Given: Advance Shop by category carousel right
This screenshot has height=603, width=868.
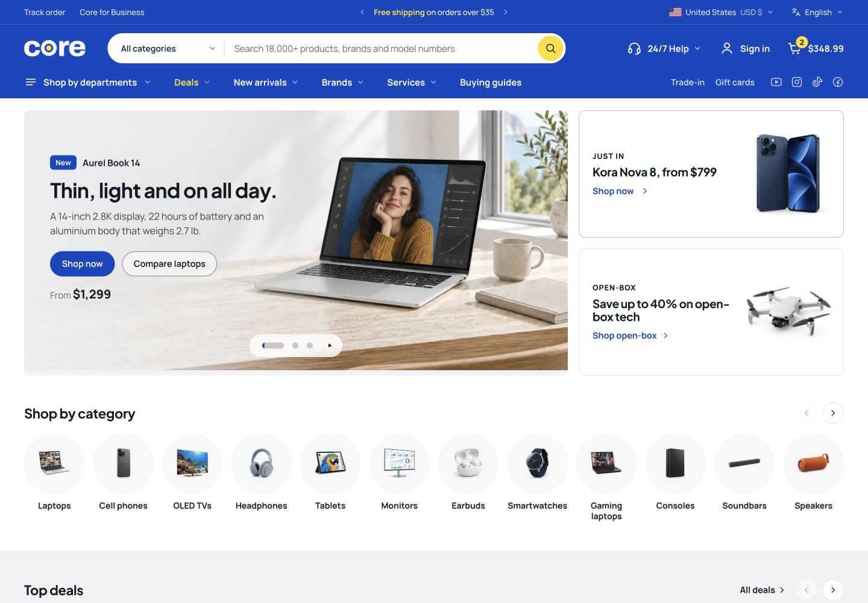Looking at the screenshot, I should coord(833,413).
